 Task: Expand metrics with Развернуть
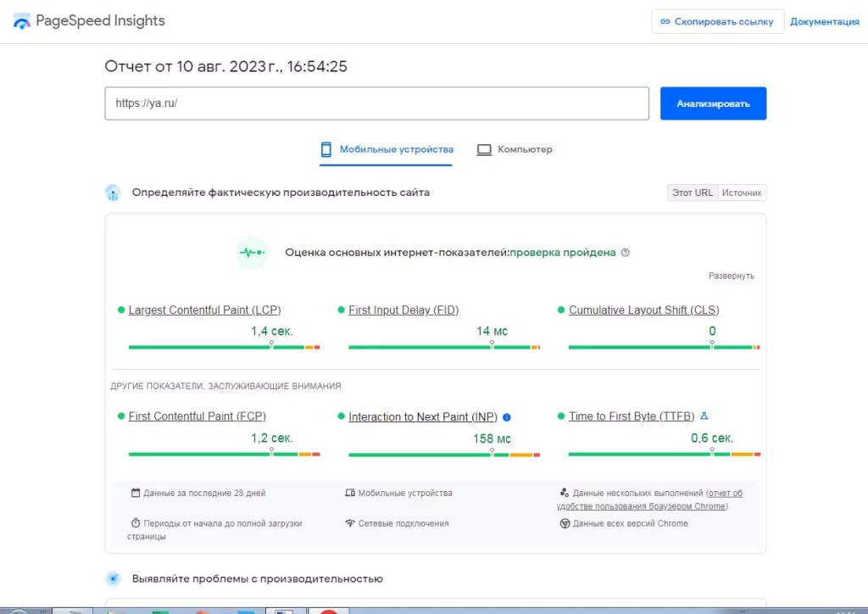[731, 276]
